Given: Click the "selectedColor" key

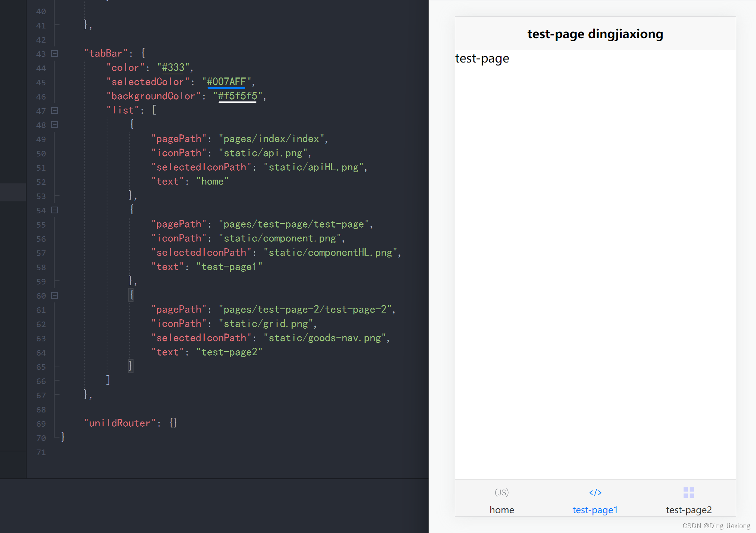Looking at the screenshot, I should click(148, 82).
